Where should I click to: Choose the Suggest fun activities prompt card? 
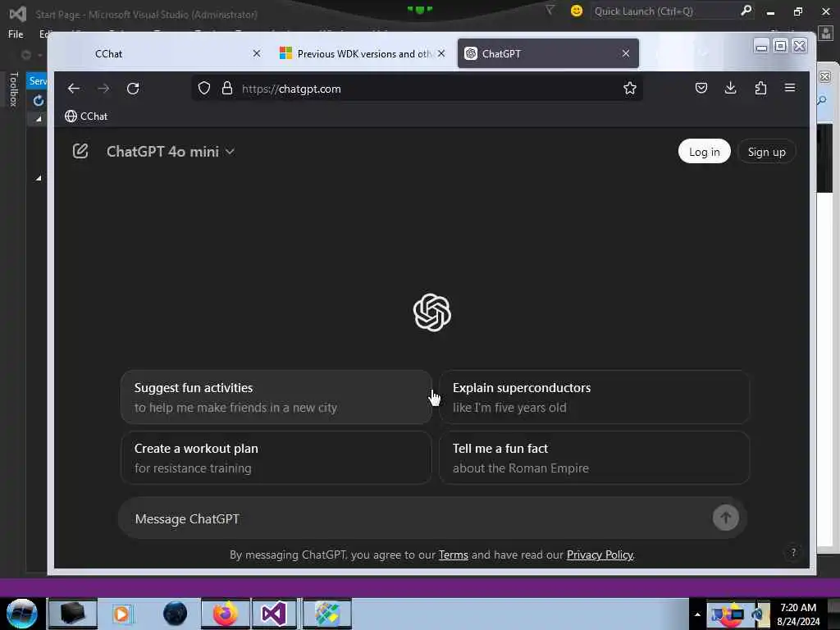point(276,397)
